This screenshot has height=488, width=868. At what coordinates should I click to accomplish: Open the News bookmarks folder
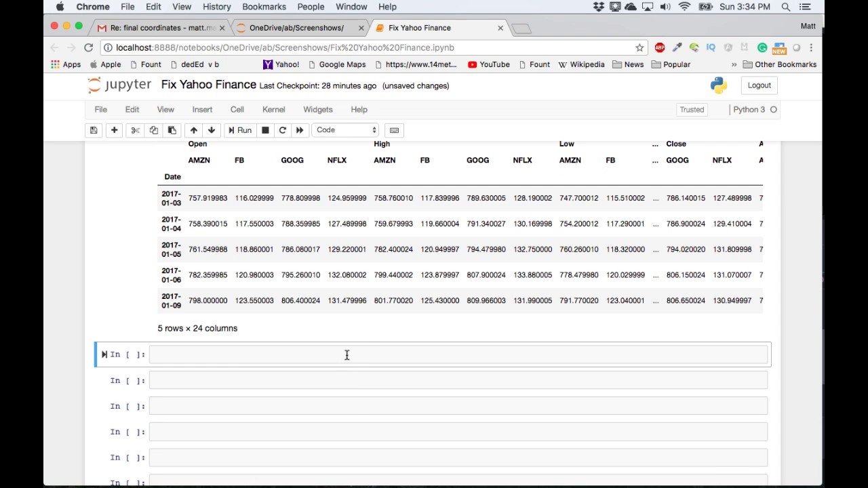click(628, 64)
